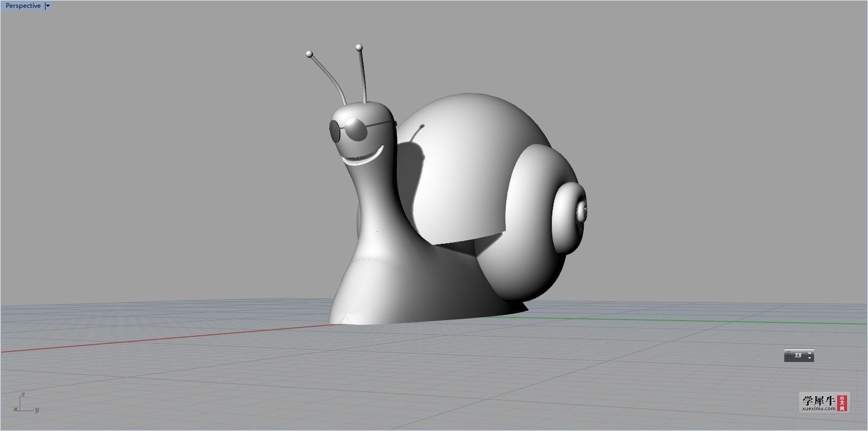Select the small spiral center of shell
Image resolution: width=868 pixels, height=431 pixels.
pos(581,211)
